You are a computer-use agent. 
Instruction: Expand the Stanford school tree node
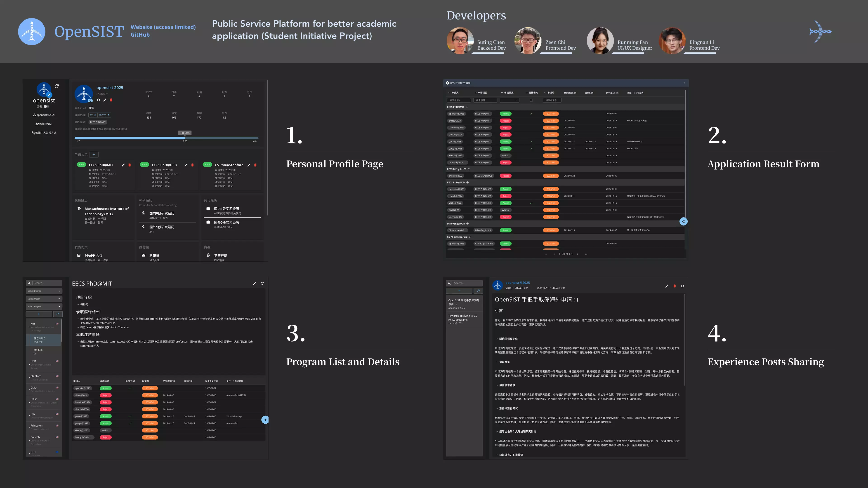pos(29,378)
